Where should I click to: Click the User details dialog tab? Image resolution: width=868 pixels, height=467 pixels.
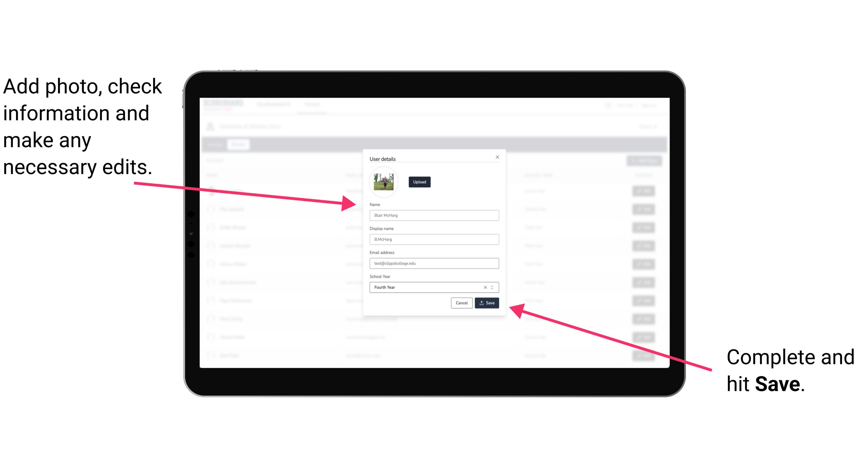(x=383, y=158)
